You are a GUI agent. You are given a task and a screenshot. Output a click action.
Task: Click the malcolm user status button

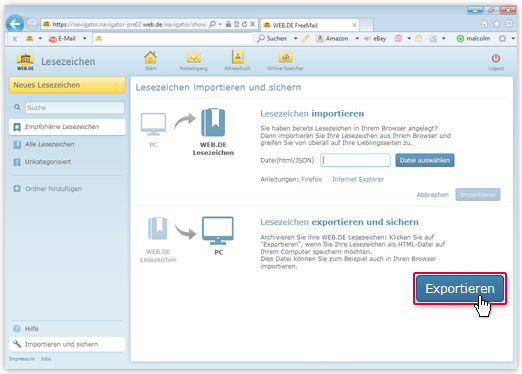pos(473,39)
